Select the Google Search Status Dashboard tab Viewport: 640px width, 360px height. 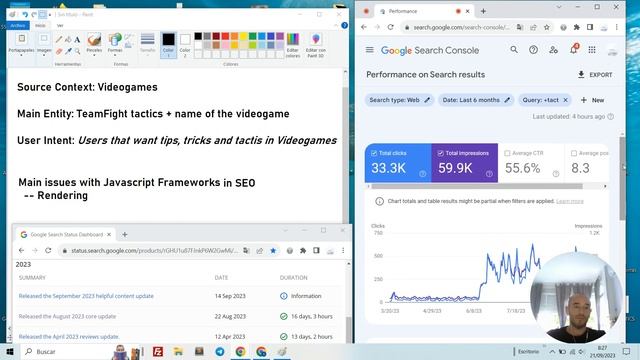tap(66, 235)
